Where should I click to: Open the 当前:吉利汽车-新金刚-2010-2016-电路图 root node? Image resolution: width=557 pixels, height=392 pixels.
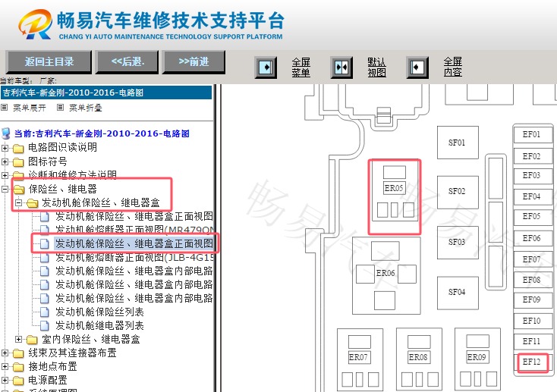[102, 133]
